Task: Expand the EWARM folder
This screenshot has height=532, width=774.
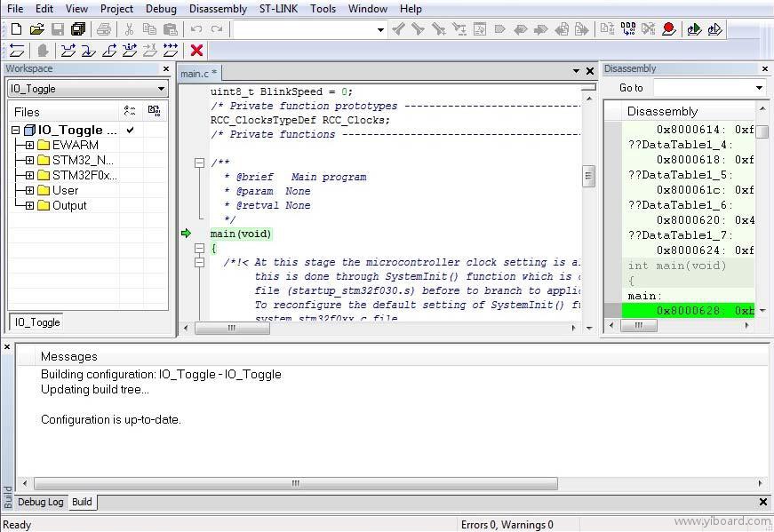Action: pyautogui.click(x=29, y=145)
